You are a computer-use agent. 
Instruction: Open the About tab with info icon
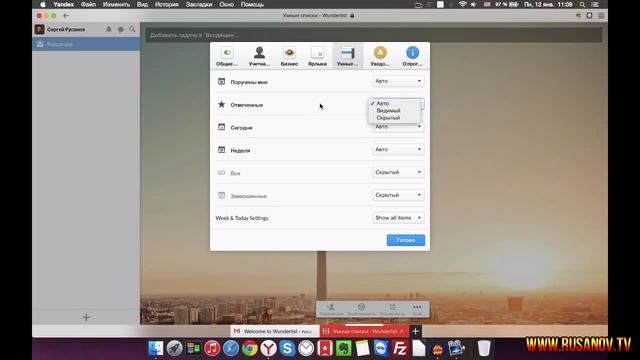412,56
